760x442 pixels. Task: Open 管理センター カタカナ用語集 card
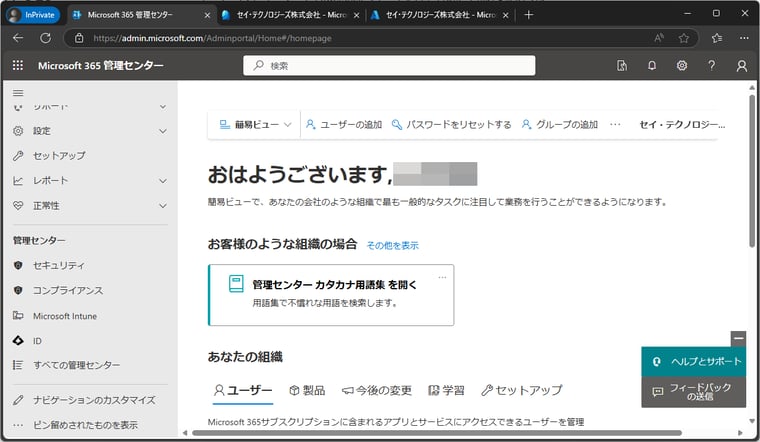pyautogui.click(x=331, y=295)
